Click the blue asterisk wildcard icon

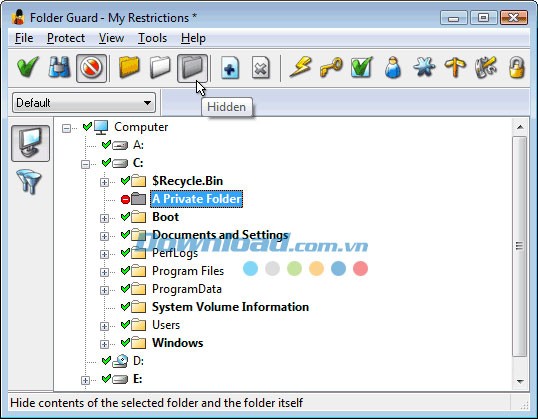click(424, 67)
